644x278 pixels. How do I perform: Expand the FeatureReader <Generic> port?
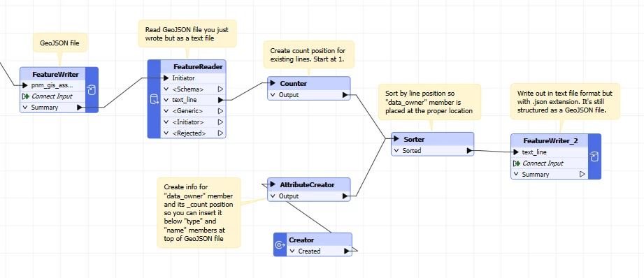click(166, 110)
